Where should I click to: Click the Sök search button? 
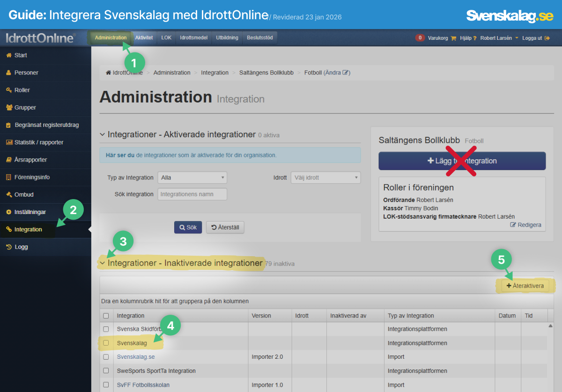tap(188, 227)
